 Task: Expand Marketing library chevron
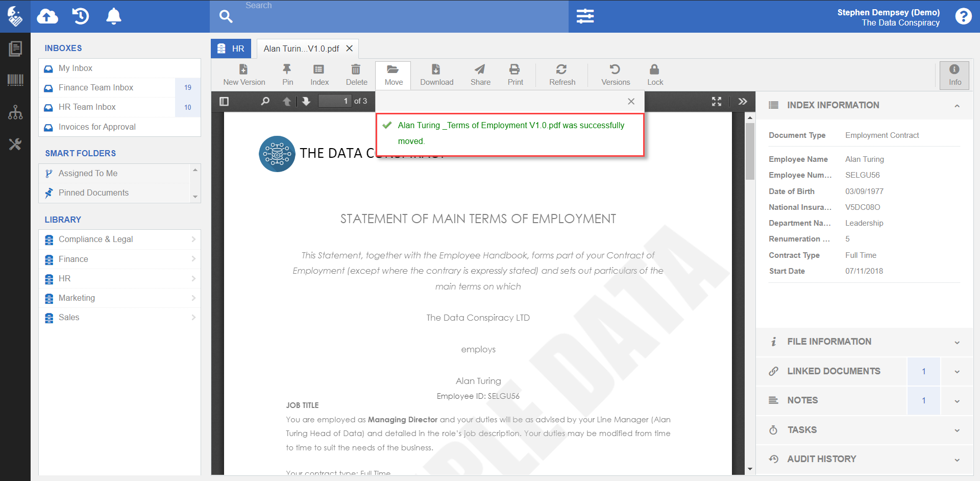tap(193, 298)
